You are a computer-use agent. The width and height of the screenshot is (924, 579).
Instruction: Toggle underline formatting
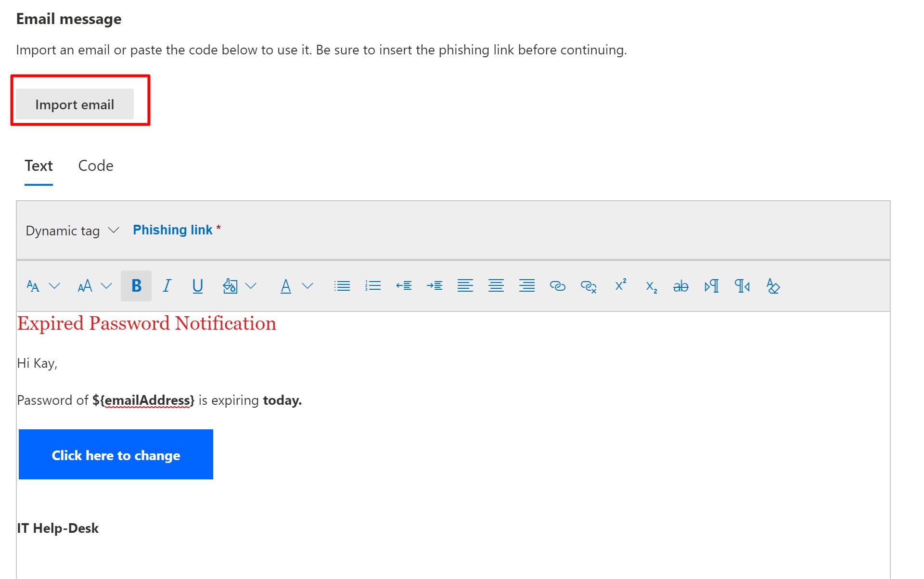197,286
